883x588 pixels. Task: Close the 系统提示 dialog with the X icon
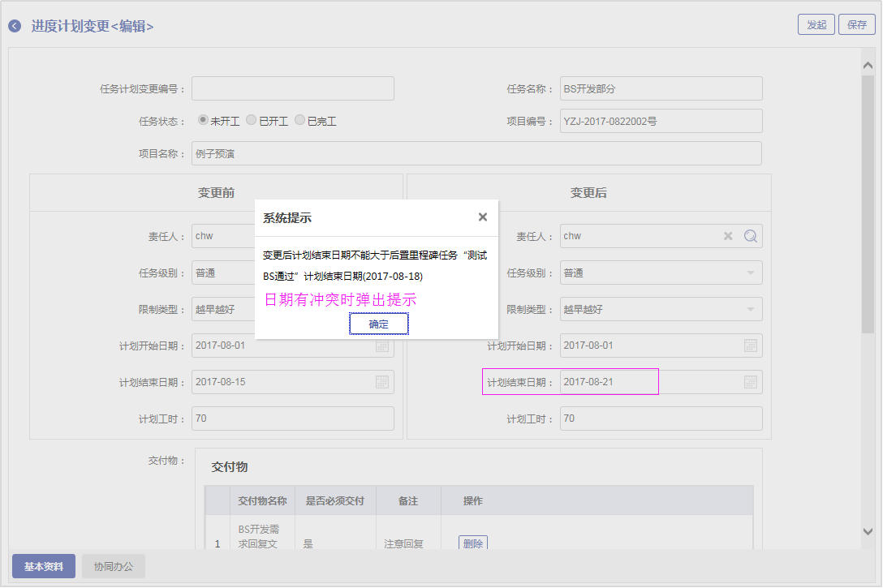(x=483, y=217)
